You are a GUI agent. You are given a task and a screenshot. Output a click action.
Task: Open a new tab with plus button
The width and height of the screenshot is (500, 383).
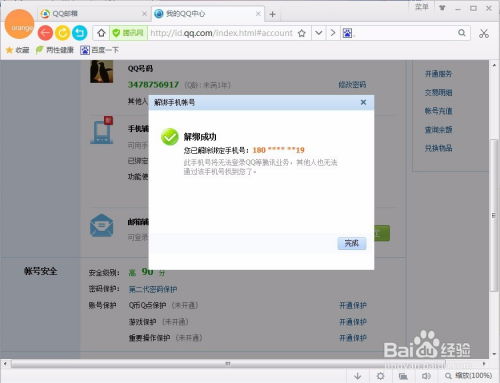click(x=272, y=14)
